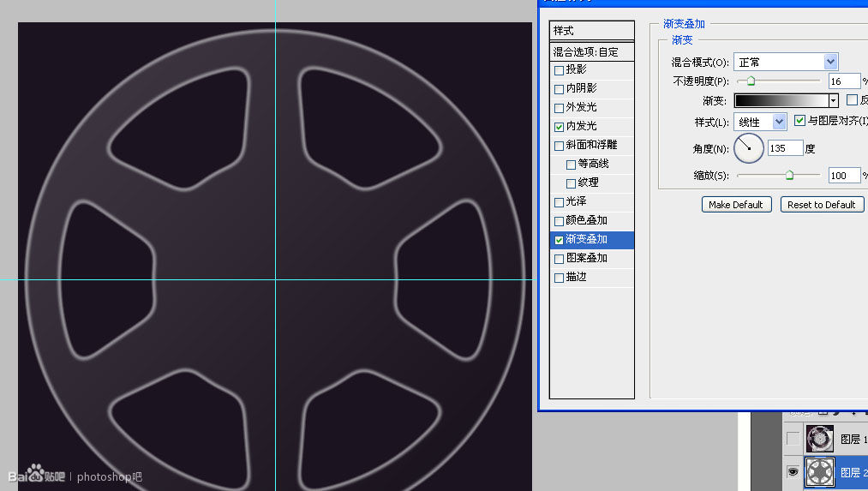Click the angle dial control
Image resolution: width=868 pixels, height=491 pixels.
coord(748,147)
